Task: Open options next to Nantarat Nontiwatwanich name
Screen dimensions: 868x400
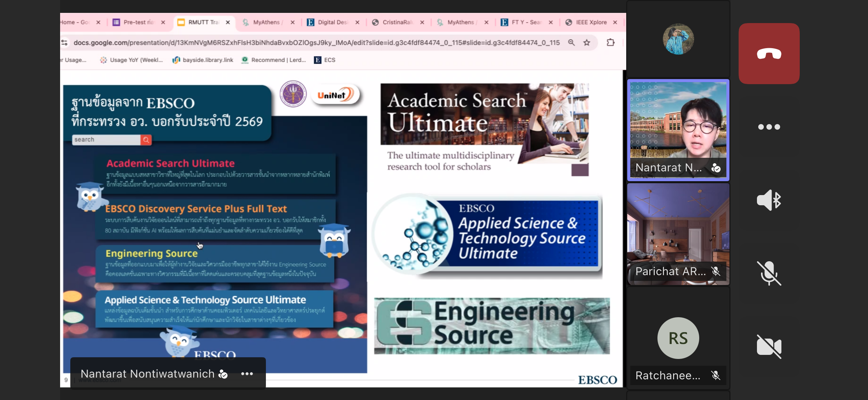Action: (x=247, y=374)
